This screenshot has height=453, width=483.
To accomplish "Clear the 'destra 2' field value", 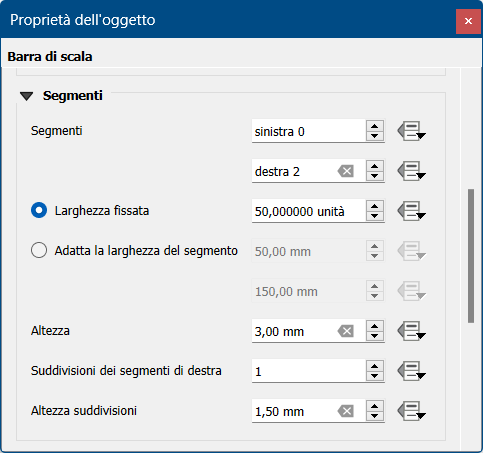I will 346,172.
